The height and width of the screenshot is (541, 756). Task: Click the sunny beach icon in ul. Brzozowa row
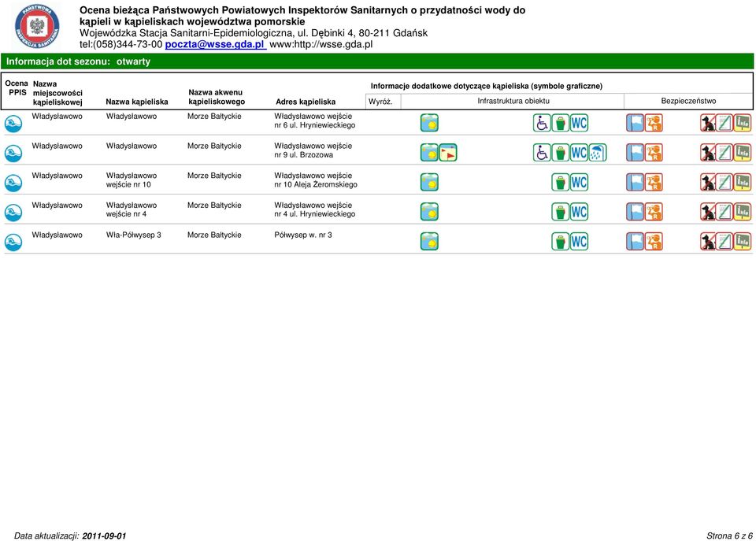[429, 153]
